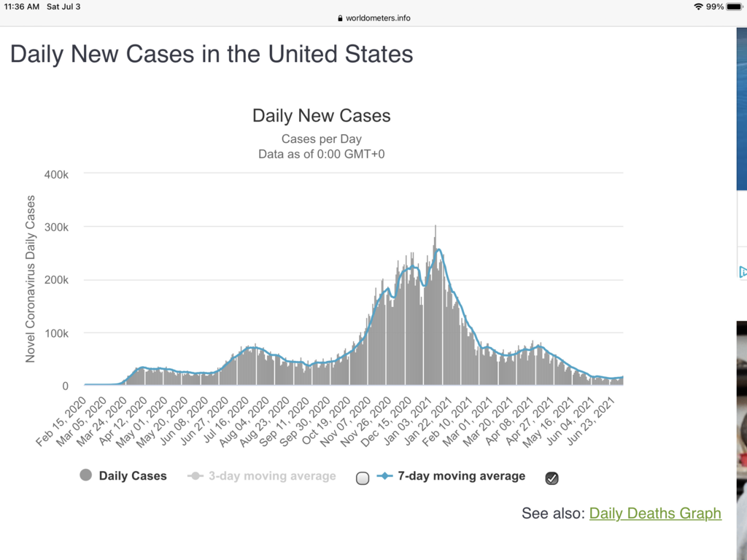Viewport: 747px width, 560px height.
Task: Tap the battery icon in status bar
Action: pyautogui.click(x=735, y=7)
